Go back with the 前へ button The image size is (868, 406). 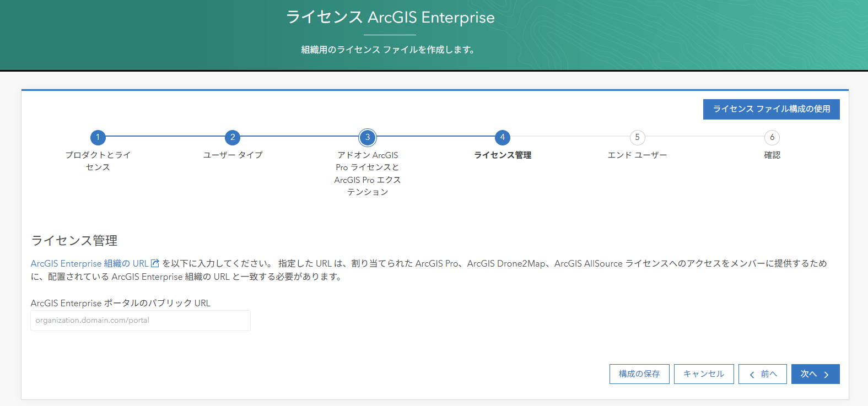tap(763, 374)
